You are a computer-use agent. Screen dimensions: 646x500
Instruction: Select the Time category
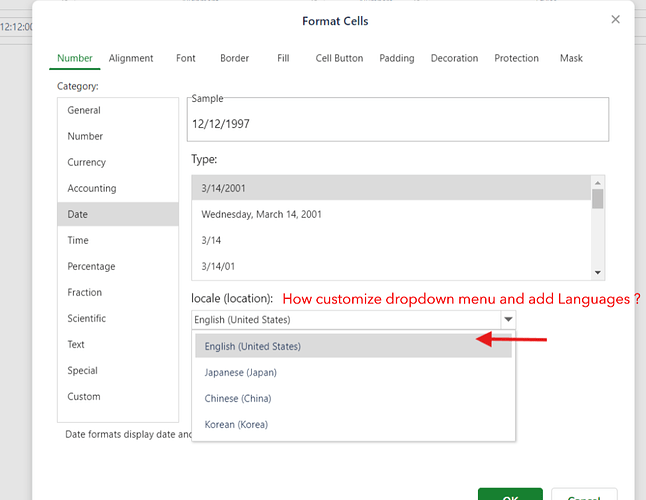(118, 240)
